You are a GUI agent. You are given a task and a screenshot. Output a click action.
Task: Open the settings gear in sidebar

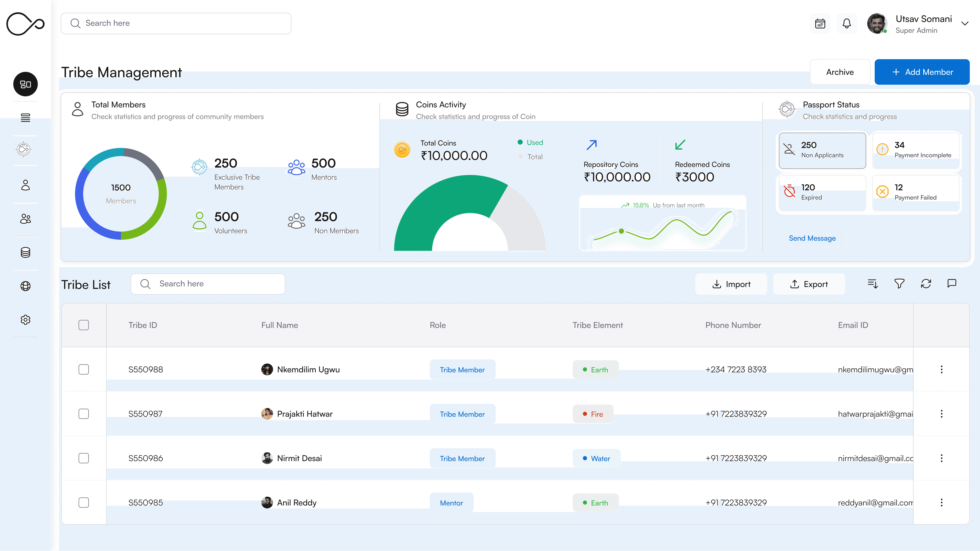click(26, 320)
